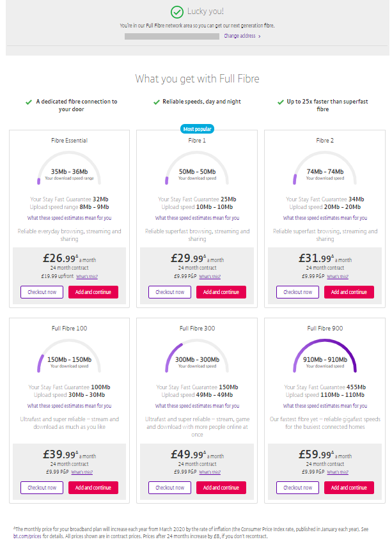Checkout now for Fibre Essential
The width and height of the screenshot is (392, 558).
coord(42,292)
